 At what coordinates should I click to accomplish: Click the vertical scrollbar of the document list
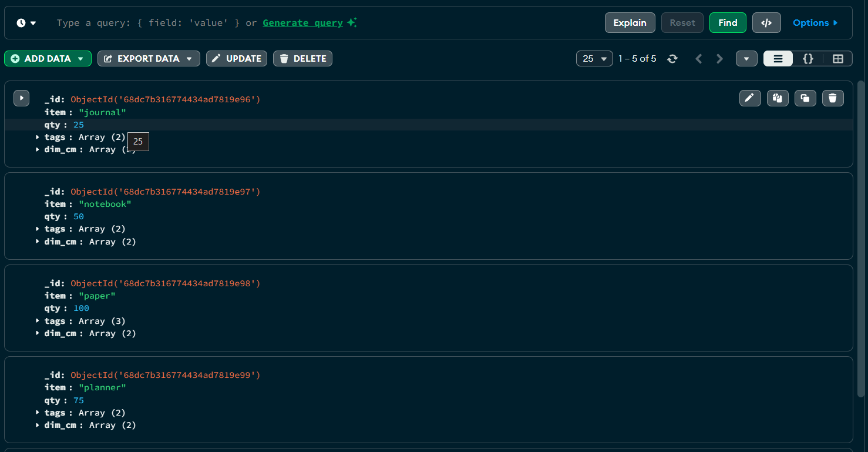(x=861, y=235)
